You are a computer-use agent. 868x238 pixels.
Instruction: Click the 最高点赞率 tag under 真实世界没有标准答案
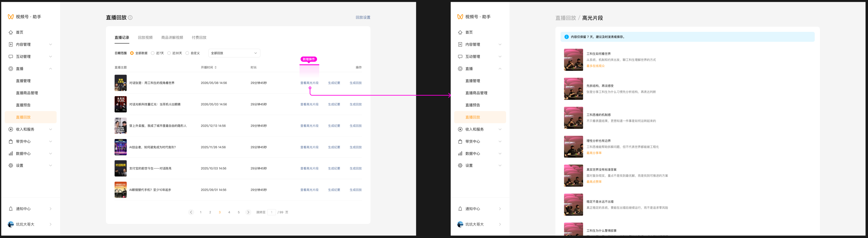(x=594, y=182)
